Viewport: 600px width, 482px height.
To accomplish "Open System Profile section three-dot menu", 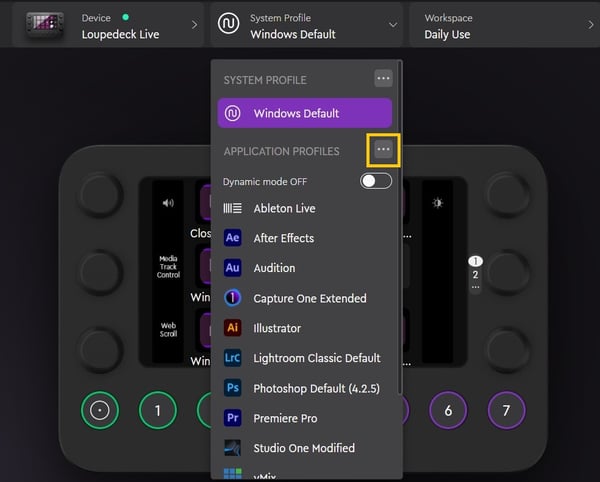I will [383, 78].
